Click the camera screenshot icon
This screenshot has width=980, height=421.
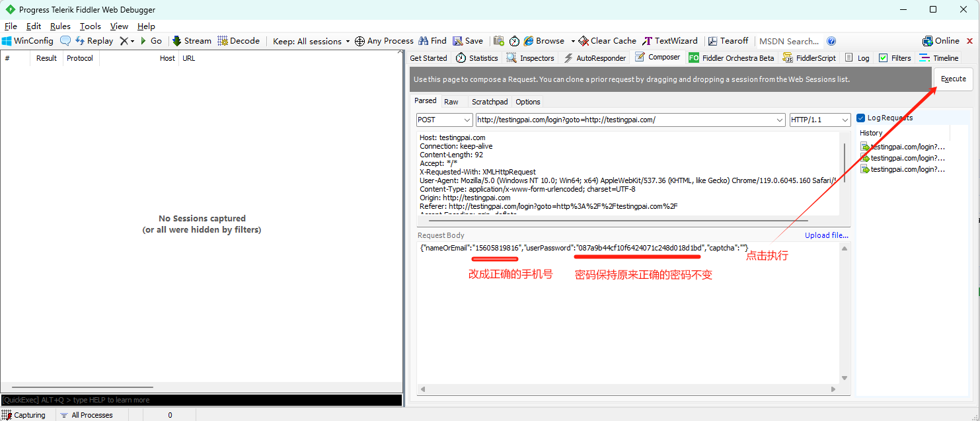[x=499, y=41]
